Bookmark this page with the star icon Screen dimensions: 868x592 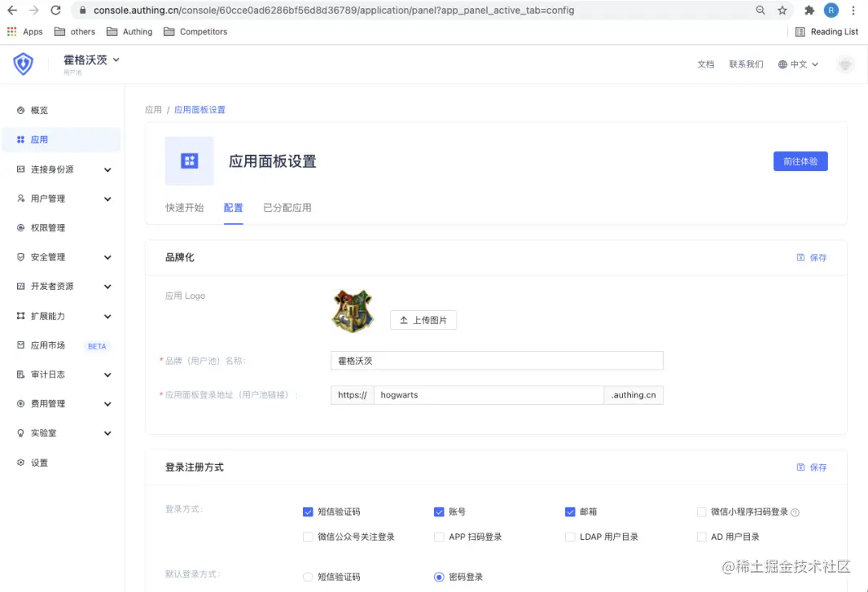[782, 10]
